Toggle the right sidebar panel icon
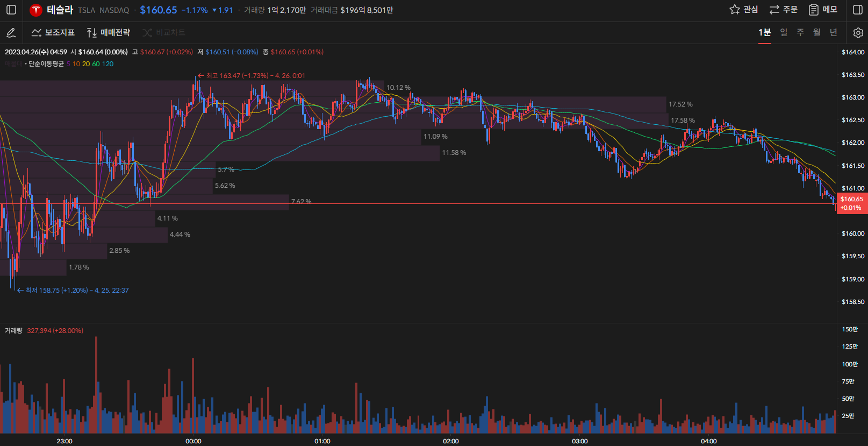Image resolution: width=868 pixels, height=446 pixels. tap(858, 10)
